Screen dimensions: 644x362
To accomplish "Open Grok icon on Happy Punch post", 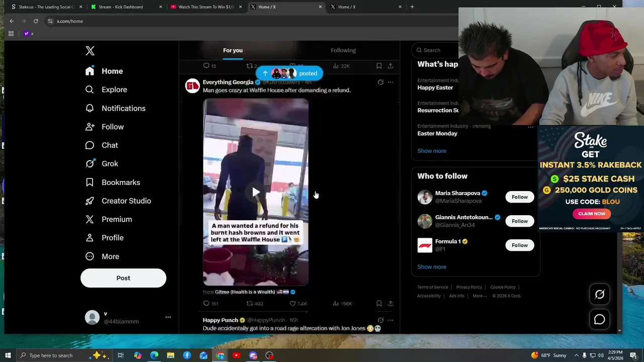I will [x=380, y=320].
